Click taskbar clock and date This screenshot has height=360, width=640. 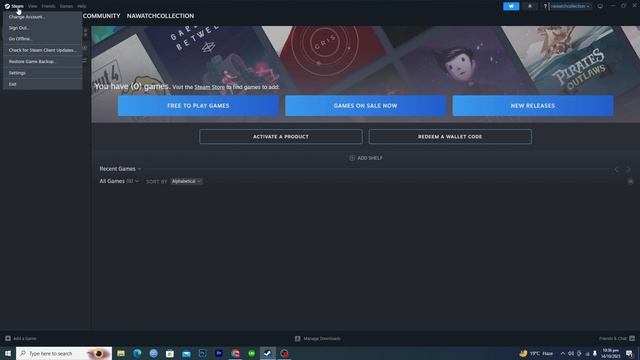pyautogui.click(x=611, y=353)
